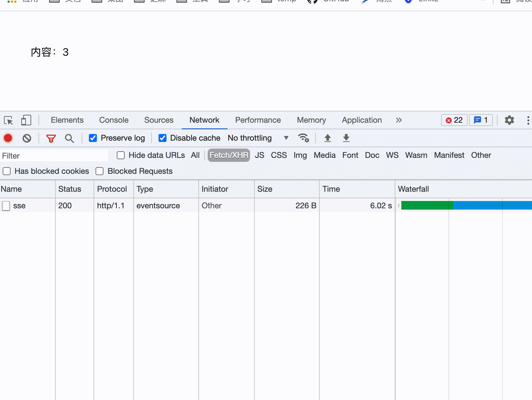Image resolution: width=532 pixels, height=400 pixels.
Task: Filter requests by Doc
Action: [372, 155]
